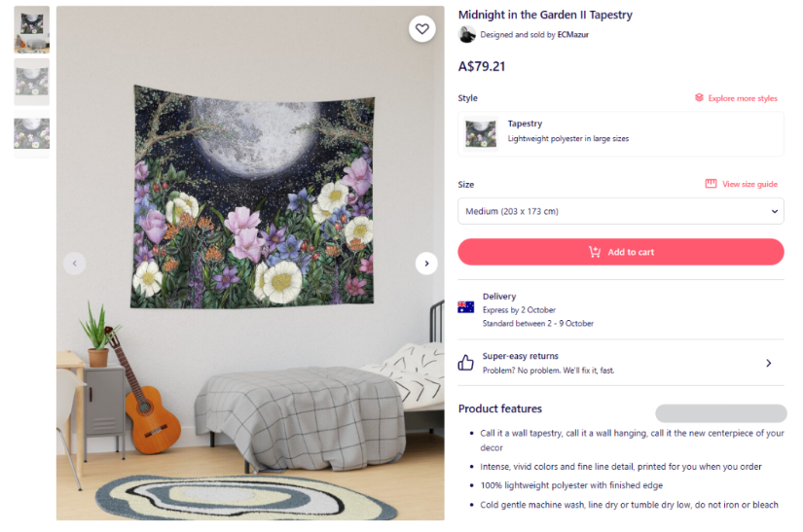Click the thumbs-up returns icon

[x=465, y=363]
